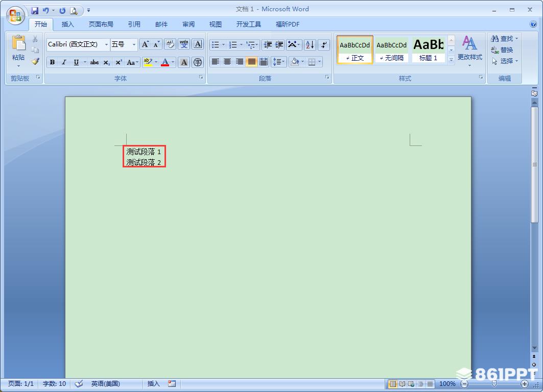
Task: Align text to the right
Action: (239, 62)
